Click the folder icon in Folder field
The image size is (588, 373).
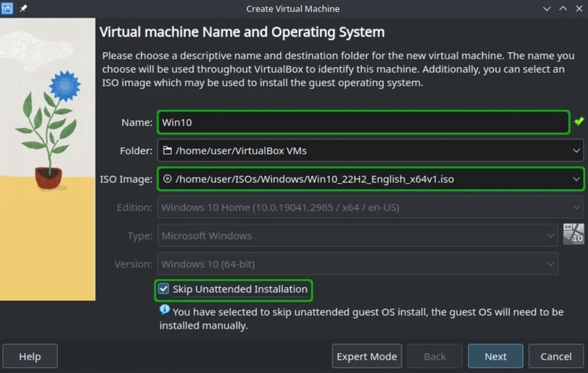point(168,151)
